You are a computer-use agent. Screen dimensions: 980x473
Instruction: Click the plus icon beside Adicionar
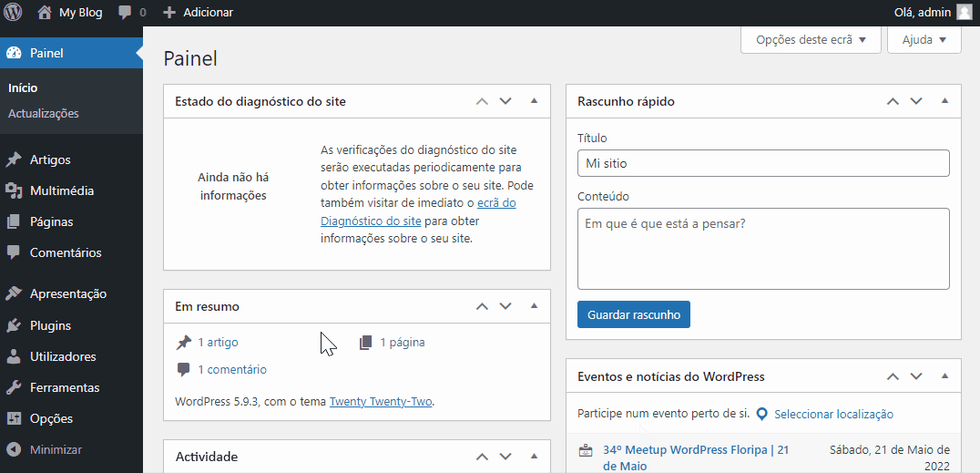point(168,13)
